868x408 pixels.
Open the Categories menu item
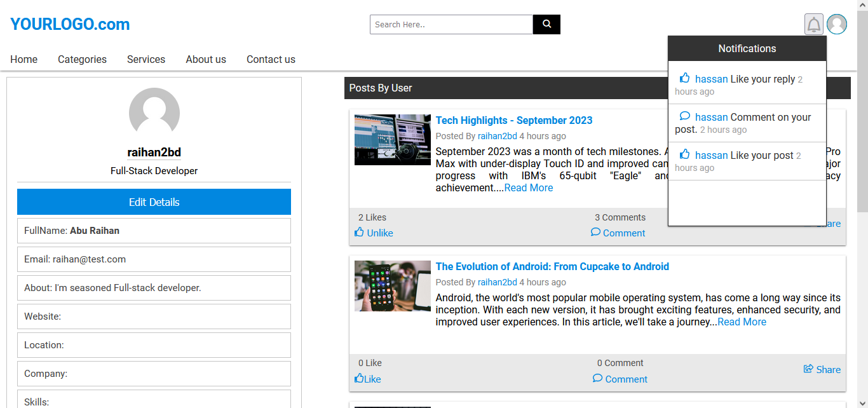coord(82,59)
